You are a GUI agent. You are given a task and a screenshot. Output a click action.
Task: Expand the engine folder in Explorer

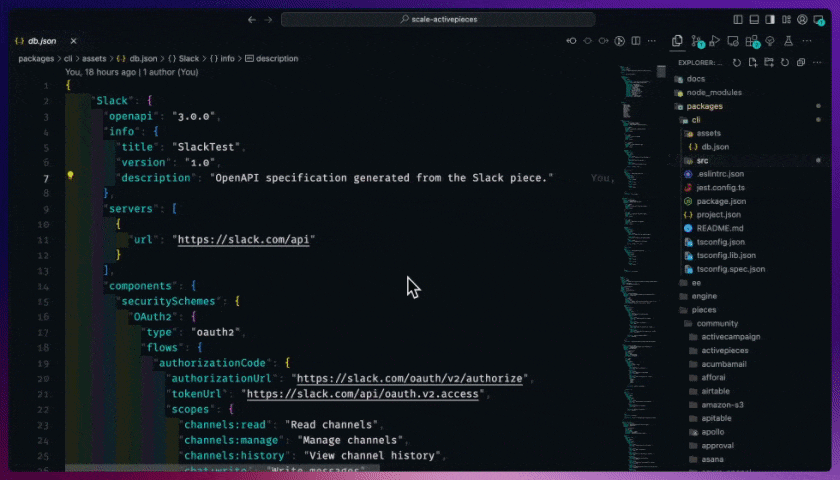click(x=704, y=296)
